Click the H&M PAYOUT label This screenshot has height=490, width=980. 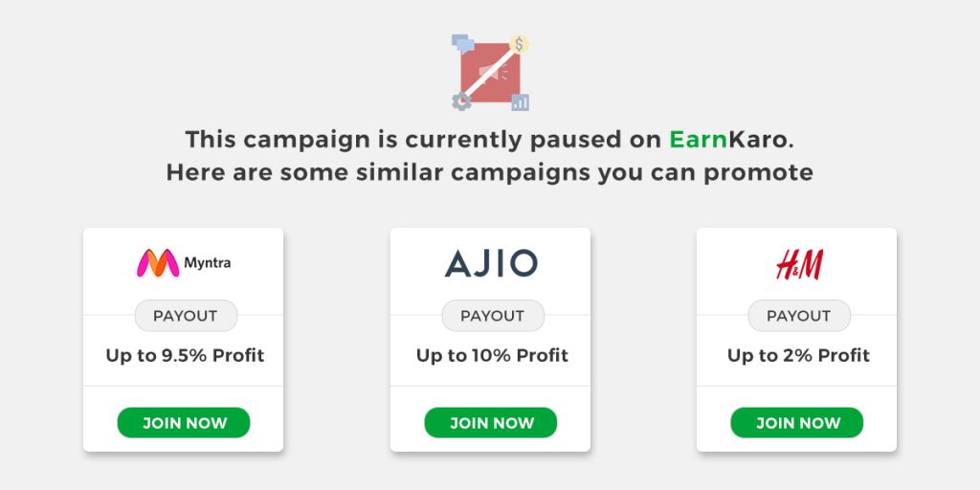799,316
